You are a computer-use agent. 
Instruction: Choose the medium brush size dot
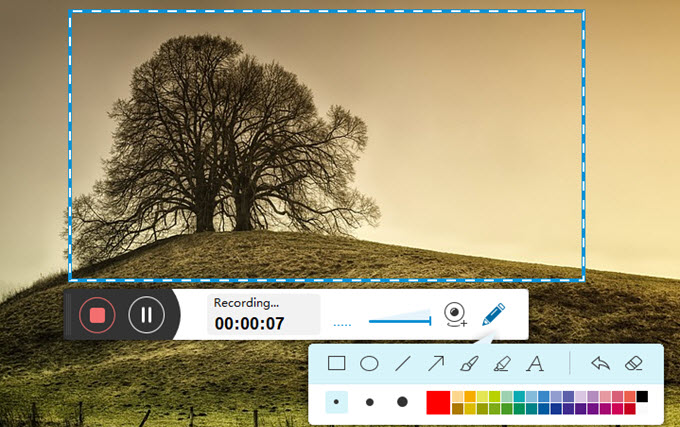369,402
